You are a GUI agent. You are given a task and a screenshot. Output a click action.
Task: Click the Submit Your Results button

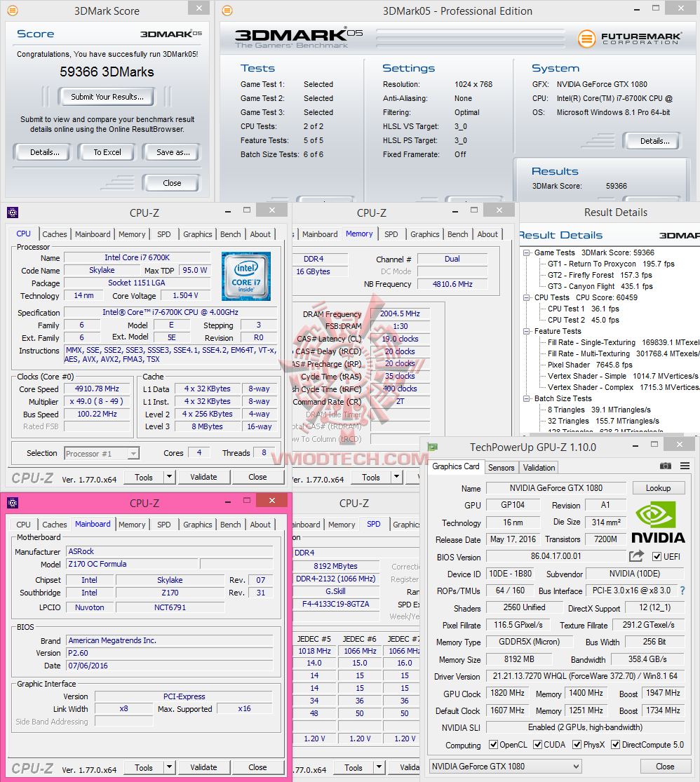click(x=107, y=97)
